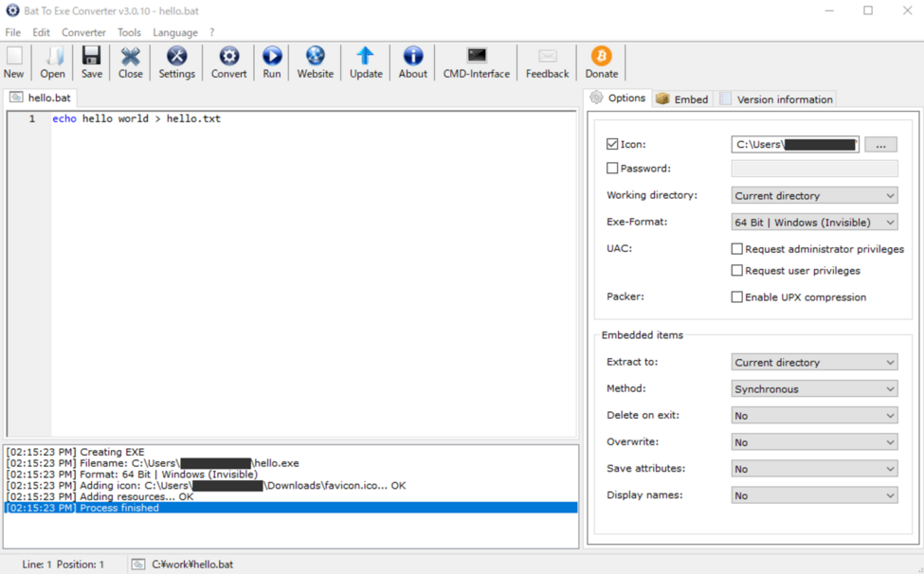The image size is (924, 574).
Task: Click the Convert gear icon
Action: (x=229, y=56)
